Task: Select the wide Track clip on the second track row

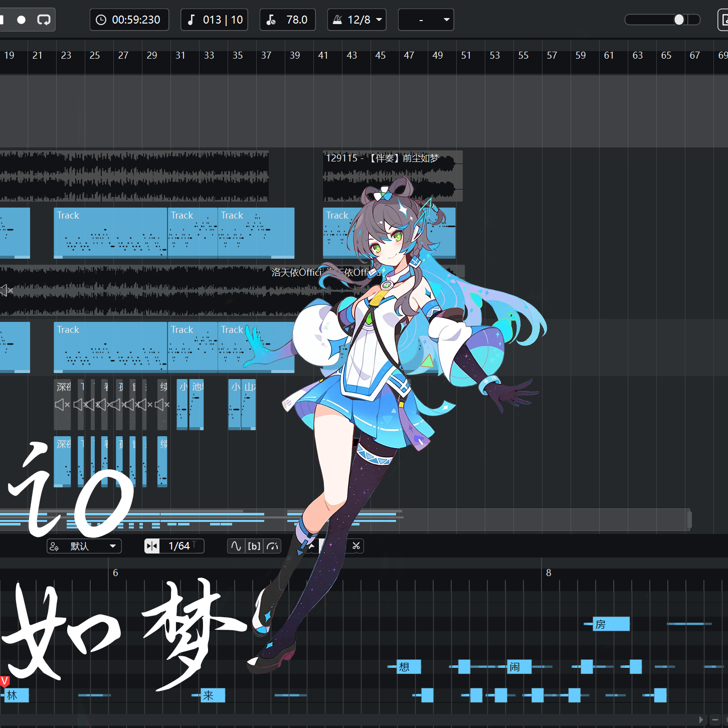Action: coord(110,233)
